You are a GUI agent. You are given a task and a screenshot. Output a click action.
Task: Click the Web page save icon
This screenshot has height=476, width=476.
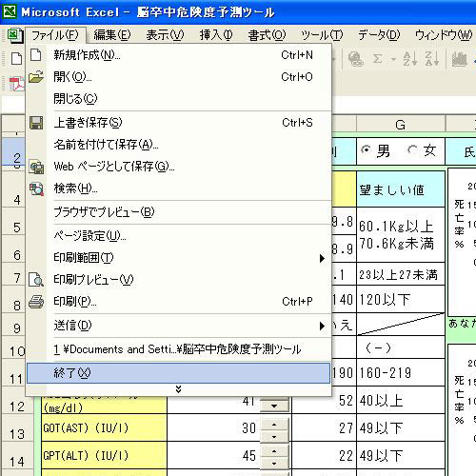[37, 167]
